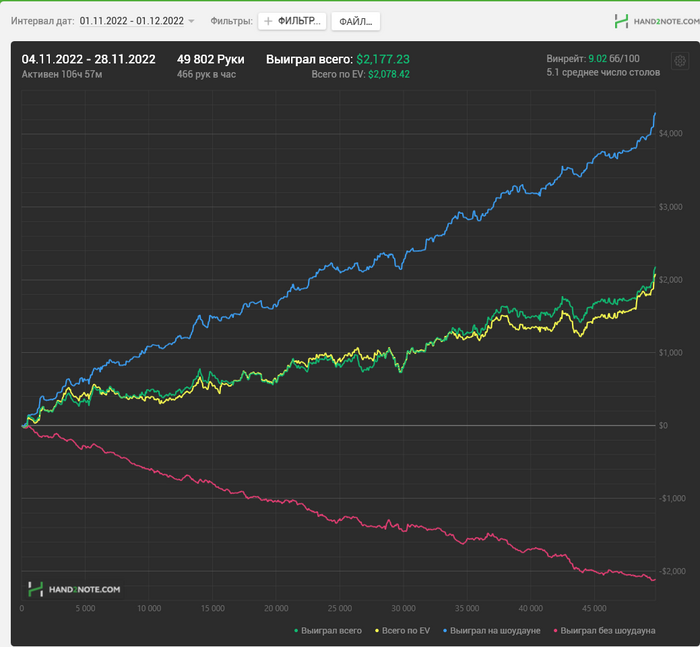Click the 5 000 x-axis label

(85, 608)
